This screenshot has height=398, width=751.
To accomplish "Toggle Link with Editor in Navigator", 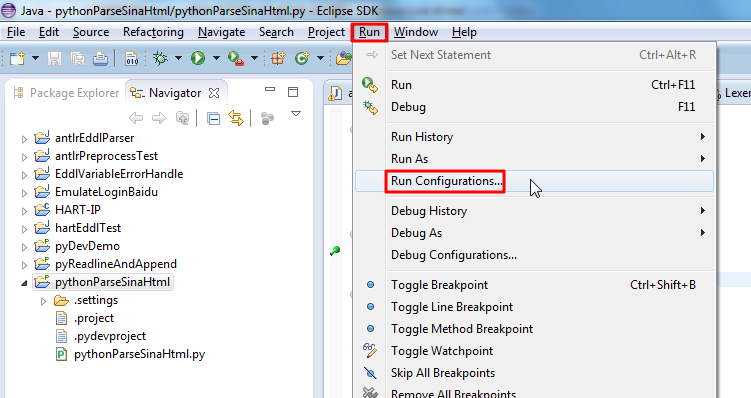I will [236, 118].
